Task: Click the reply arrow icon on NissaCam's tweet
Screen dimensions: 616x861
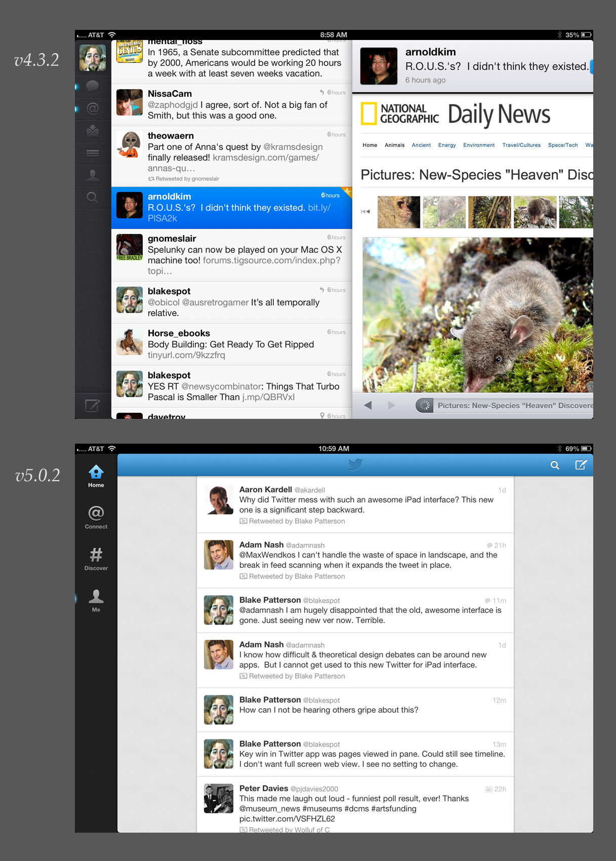Action: tap(322, 92)
